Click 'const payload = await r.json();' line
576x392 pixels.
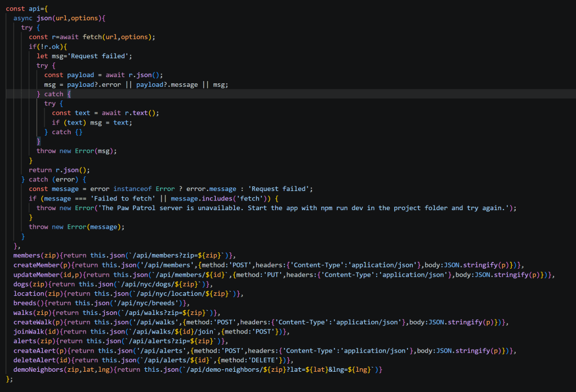pos(104,75)
